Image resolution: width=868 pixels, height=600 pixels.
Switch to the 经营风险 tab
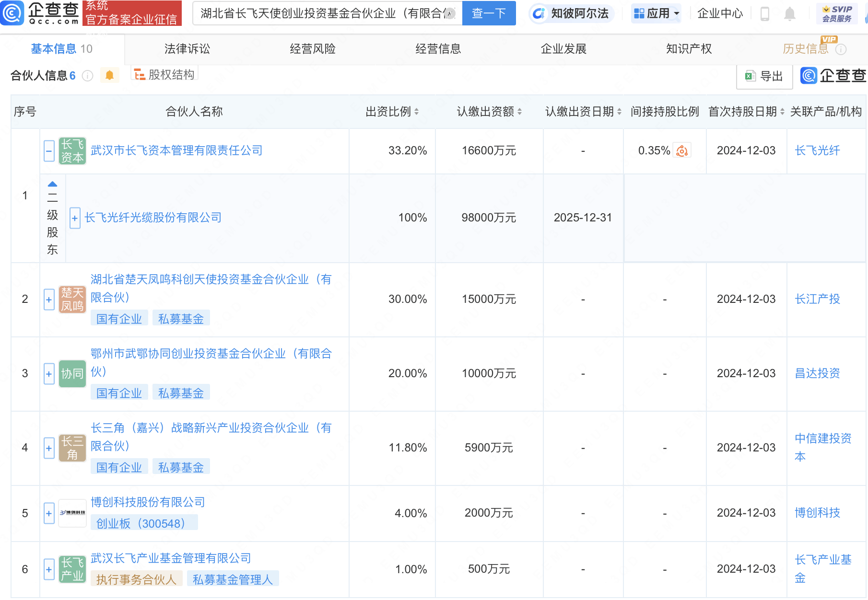click(313, 49)
